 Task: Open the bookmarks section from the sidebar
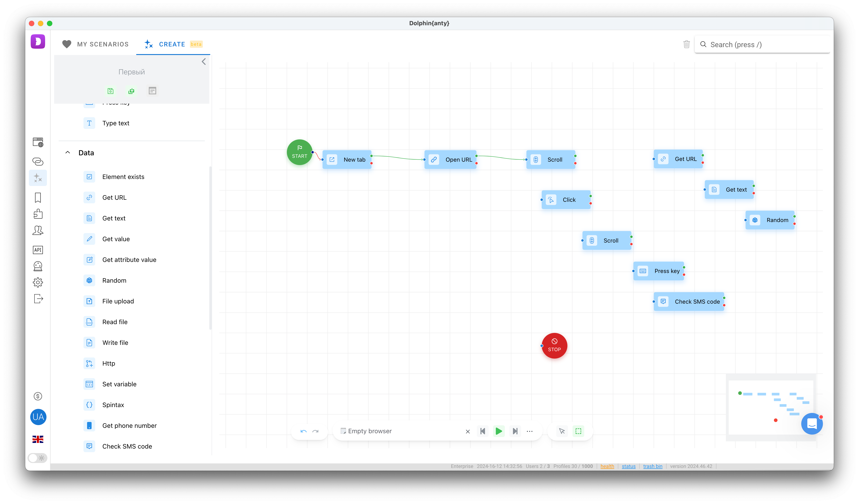[37, 197]
